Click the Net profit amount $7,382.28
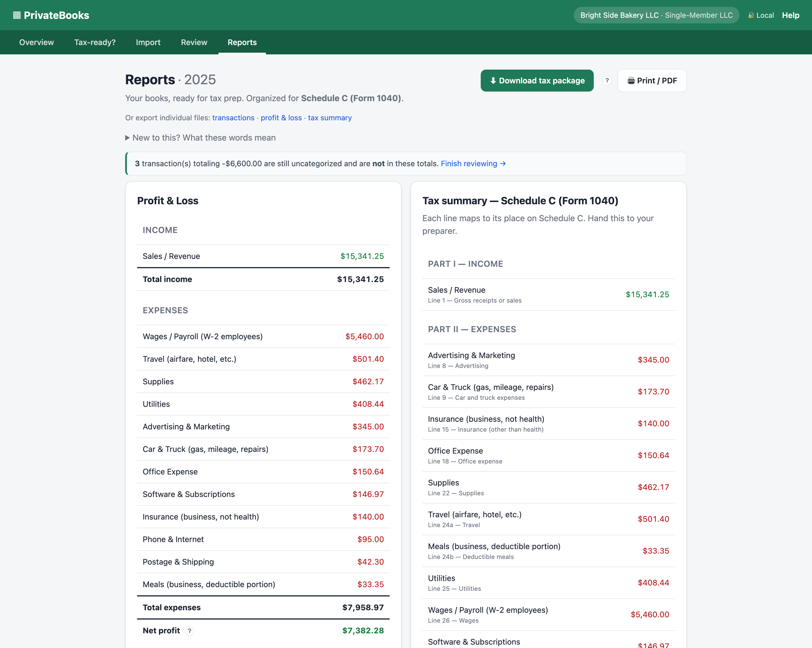 (363, 631)
